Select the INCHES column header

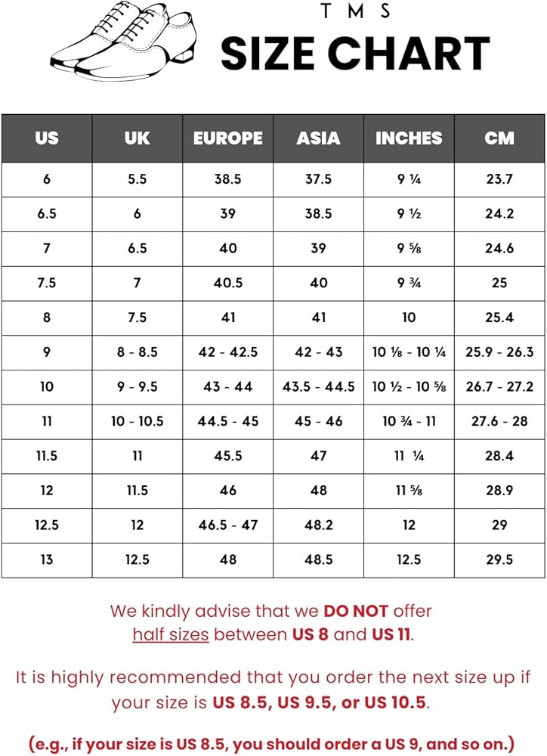pyautogui.click(x=409, y=138)
